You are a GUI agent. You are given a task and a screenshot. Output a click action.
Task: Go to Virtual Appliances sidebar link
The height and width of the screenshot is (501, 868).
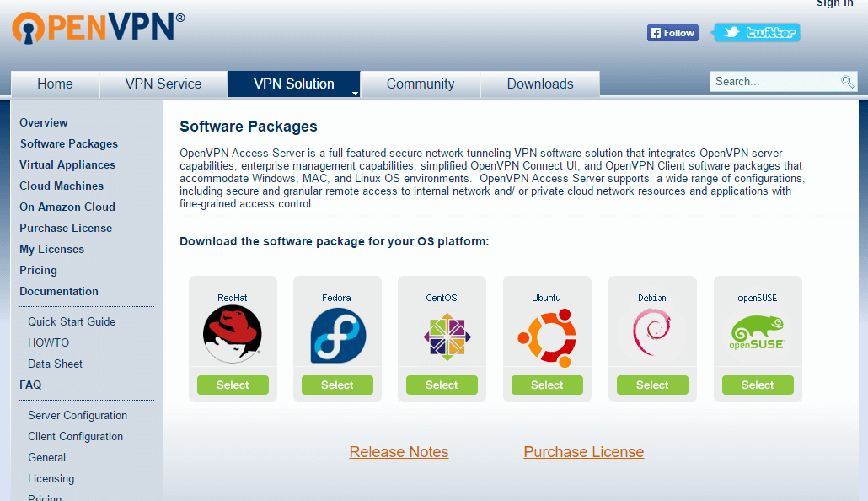point(67,164)
